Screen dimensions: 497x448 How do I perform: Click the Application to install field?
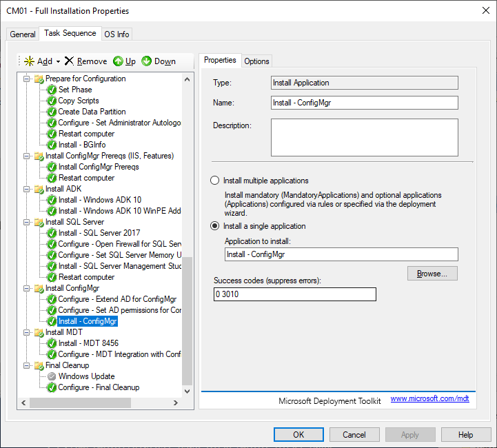coord(341,254)
